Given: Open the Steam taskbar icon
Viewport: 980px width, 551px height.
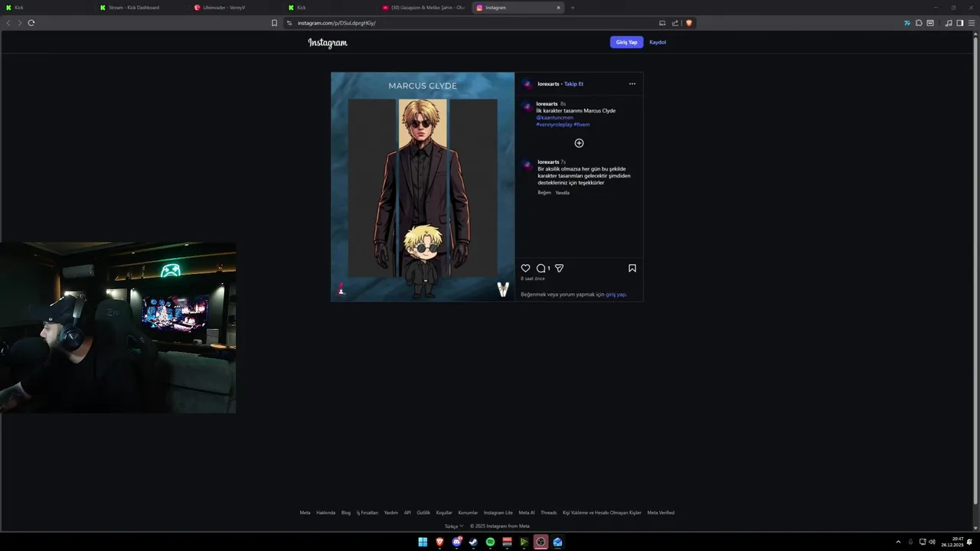Looking at the screenshot, I should coord(473,542).
